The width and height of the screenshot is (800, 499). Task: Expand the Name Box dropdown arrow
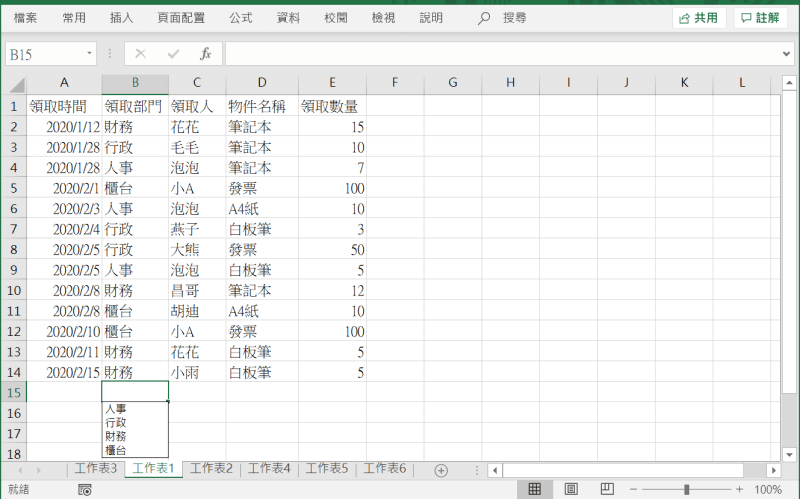pyautogui.click(x=89, y=54)
